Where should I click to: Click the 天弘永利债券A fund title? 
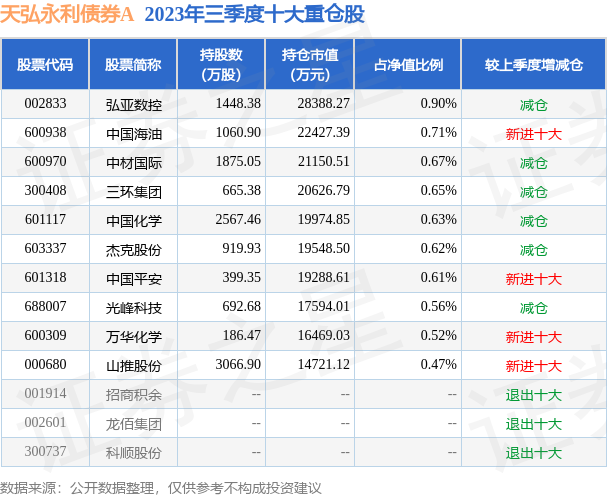coord(67,15)
